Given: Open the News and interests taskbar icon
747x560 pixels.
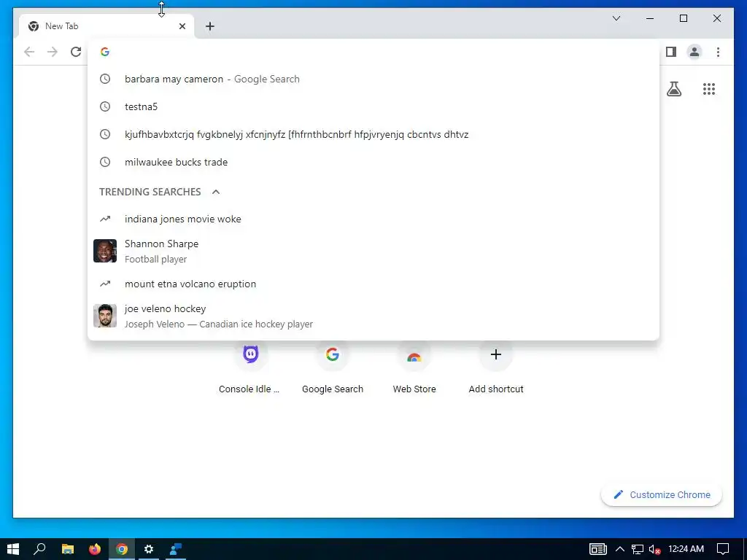Looking at the screenshot, I should [598, 549].
